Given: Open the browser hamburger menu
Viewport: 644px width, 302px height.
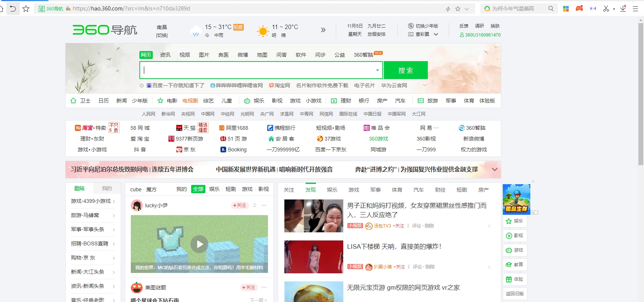Looking at the screenshot, I should click(635, 9).
